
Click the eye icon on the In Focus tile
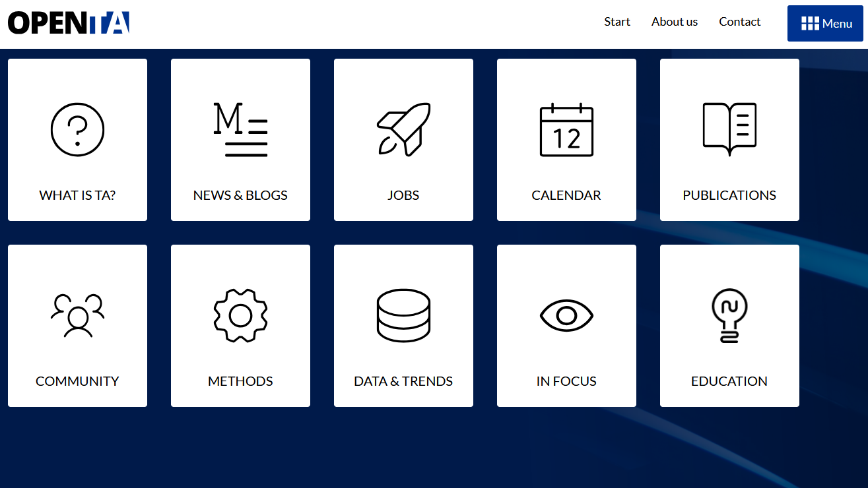[566, 315]
